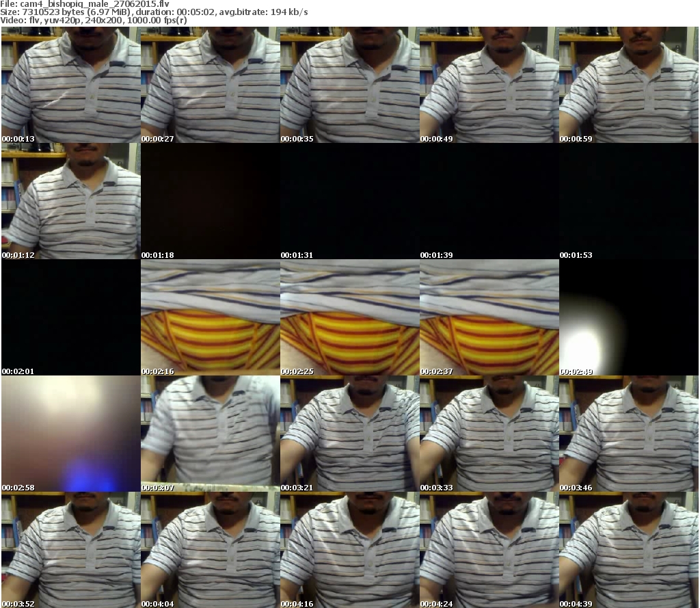
Task: Select the thumbnail stamped 00:02:16
Action: (x=211, y=317)
